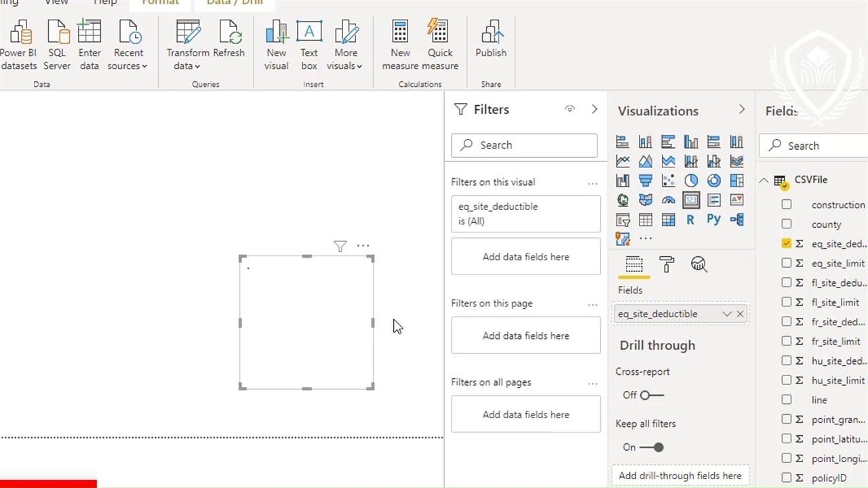Click the Filters pane search box
868x488 pixels.
click(524, 145)
